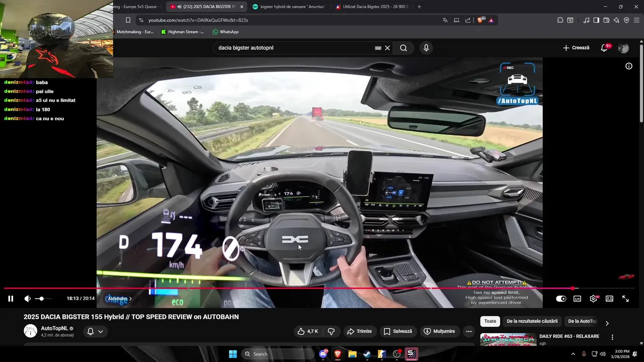This screenshot has width=644, height=362.
Task: Click the video progress bar scrubber
Action: click(x=573, y=288)
